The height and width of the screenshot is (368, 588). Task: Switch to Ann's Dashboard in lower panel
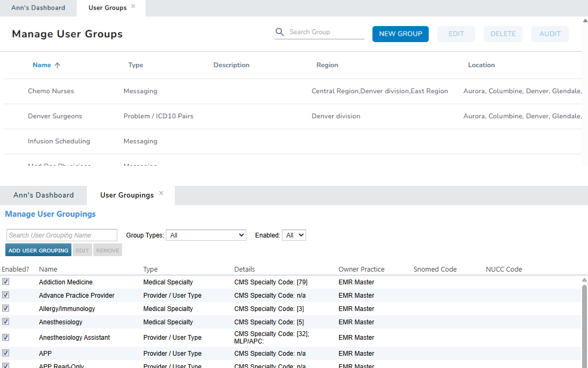point(43,195)
